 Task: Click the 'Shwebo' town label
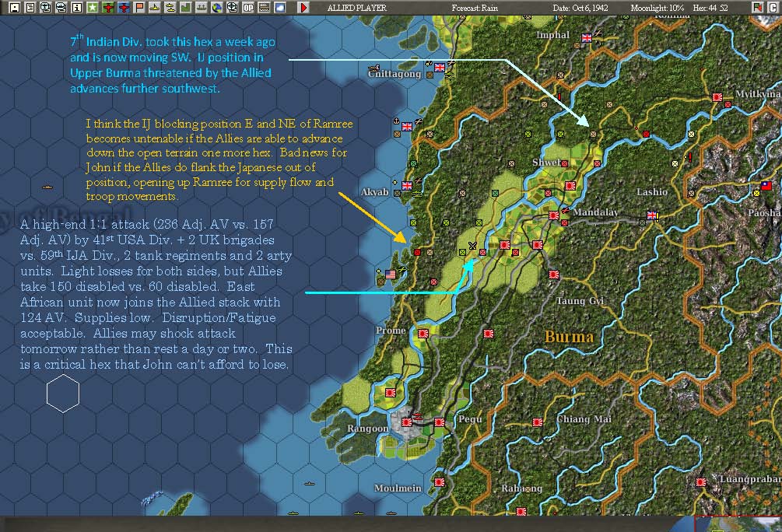547,163
